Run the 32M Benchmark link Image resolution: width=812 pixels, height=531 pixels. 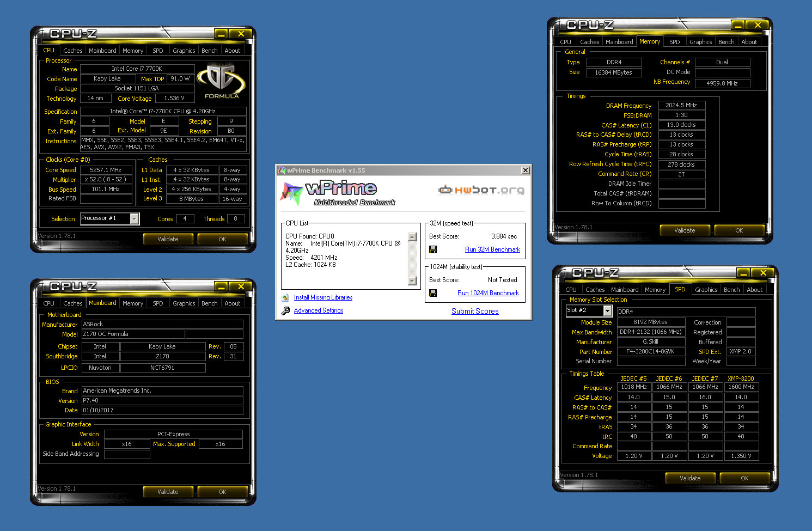492,249
